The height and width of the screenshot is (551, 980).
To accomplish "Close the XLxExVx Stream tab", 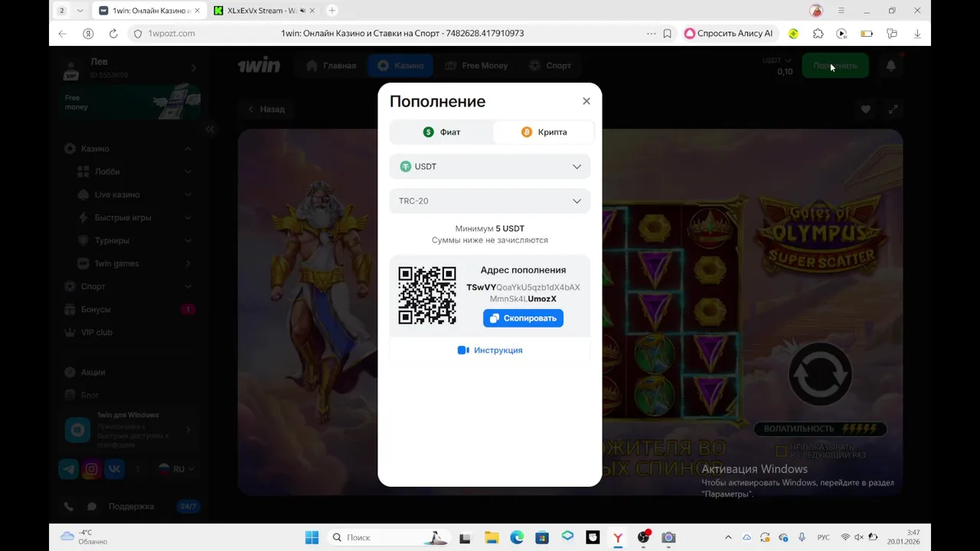I will point(312,11).
